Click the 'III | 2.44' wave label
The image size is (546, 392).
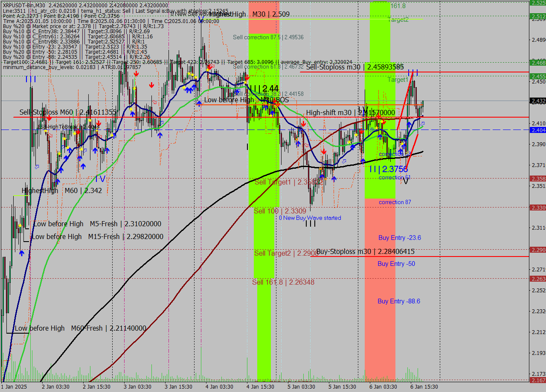click(x=264, y=89)
